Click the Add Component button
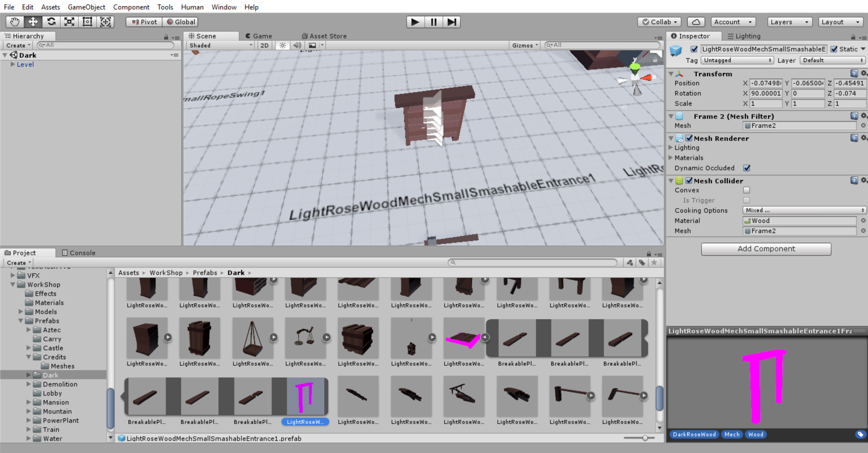This screenshot has width=868, height=453. 766,249
